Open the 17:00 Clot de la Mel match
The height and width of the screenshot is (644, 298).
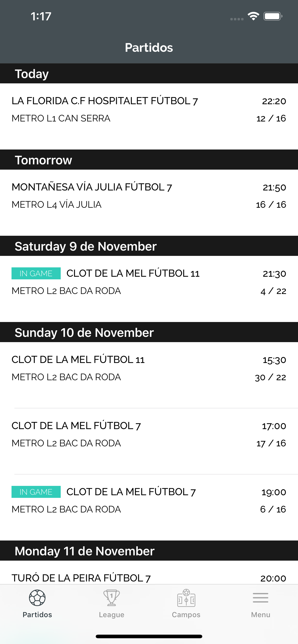[76, 426]
